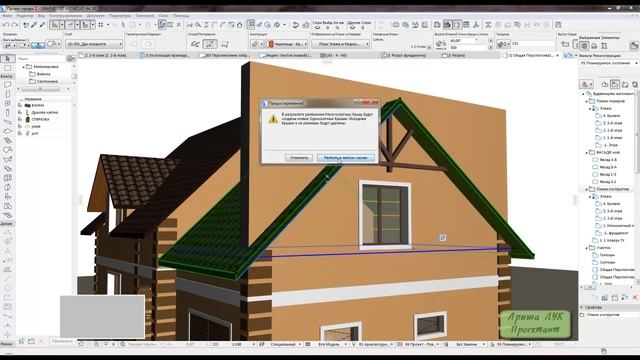Open the "Документ" menu
The width and height of the screenshot is (640, 360).
96,16
